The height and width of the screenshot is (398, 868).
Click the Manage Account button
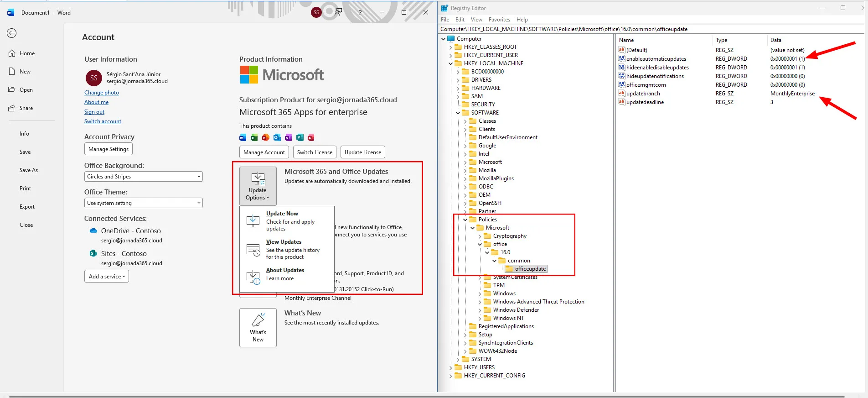pos(264,152)
